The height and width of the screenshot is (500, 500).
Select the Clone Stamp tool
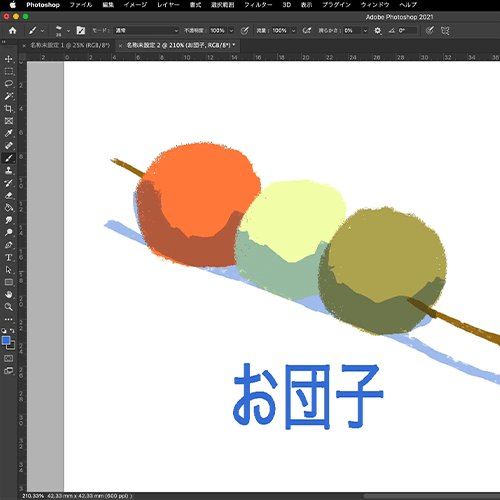point(9,171)
